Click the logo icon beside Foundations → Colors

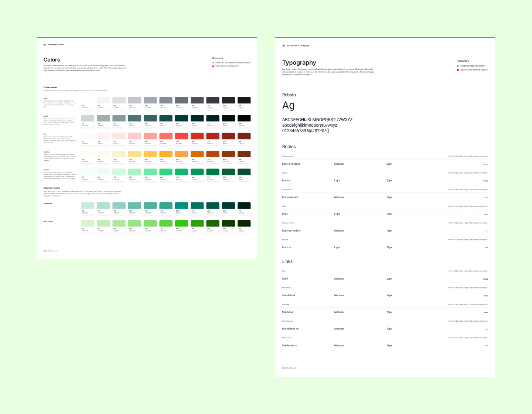(x=45, y=45)
